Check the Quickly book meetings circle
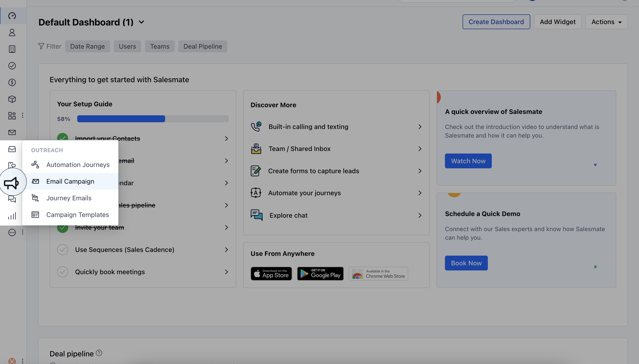Screen dimensions: 639x364 click(x=63, y=272)
